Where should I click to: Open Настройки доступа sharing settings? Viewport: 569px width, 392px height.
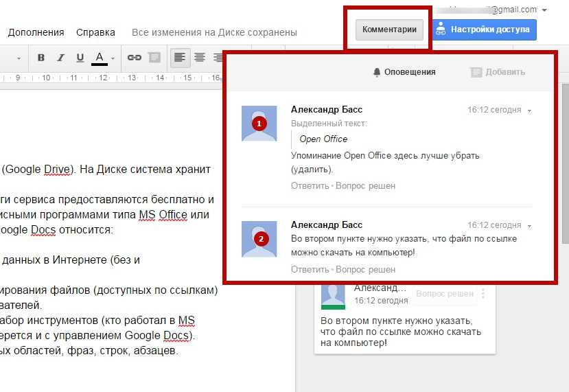pyautogui.click(x=484, y=30)
